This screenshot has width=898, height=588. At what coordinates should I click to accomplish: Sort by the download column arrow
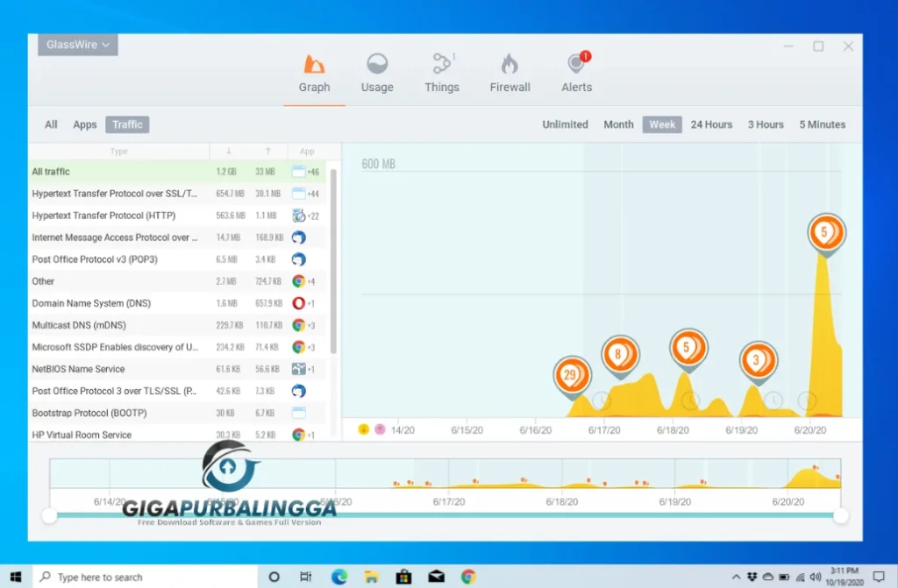pos(231,151)
